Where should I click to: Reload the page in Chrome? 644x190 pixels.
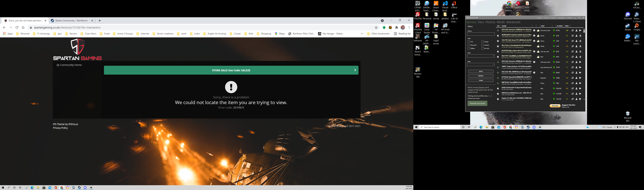pos(17,27)
